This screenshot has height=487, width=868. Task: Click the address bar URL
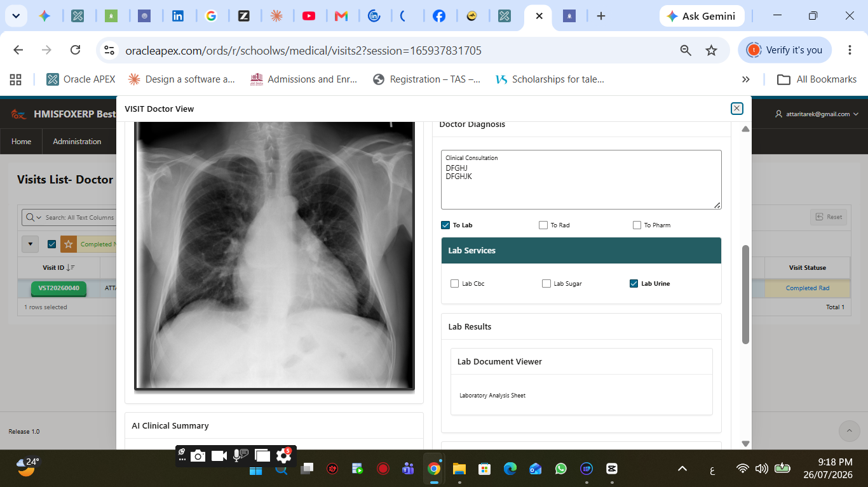click(x=303, y=50)
